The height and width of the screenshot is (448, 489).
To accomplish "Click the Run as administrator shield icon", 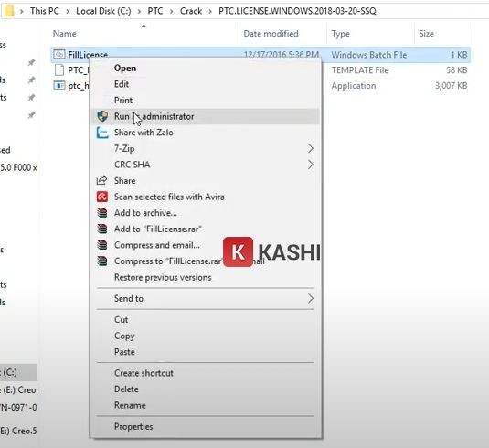I will click(x=102, y=116).
